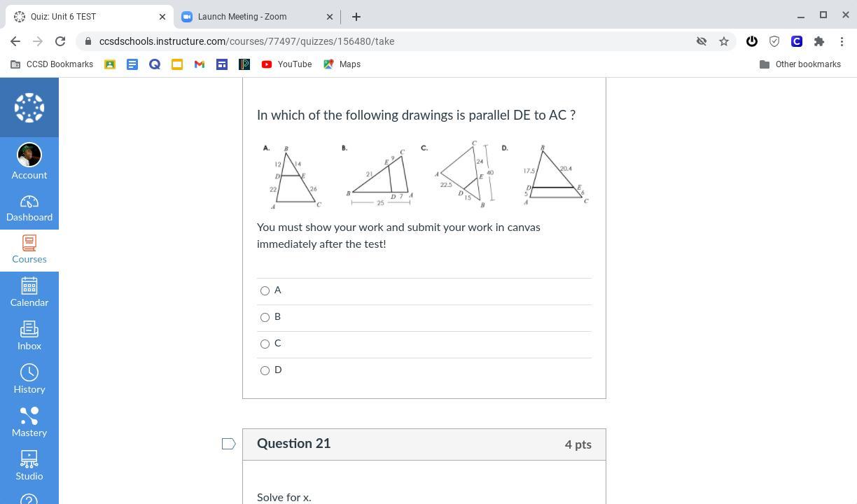Open Courses in the sidebar
857x504 pixels.
29,250
